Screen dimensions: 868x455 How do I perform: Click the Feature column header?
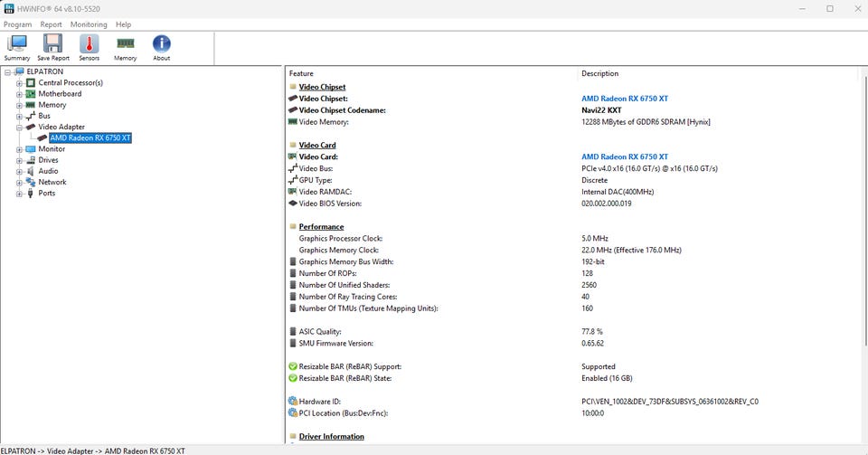[302, 73]
